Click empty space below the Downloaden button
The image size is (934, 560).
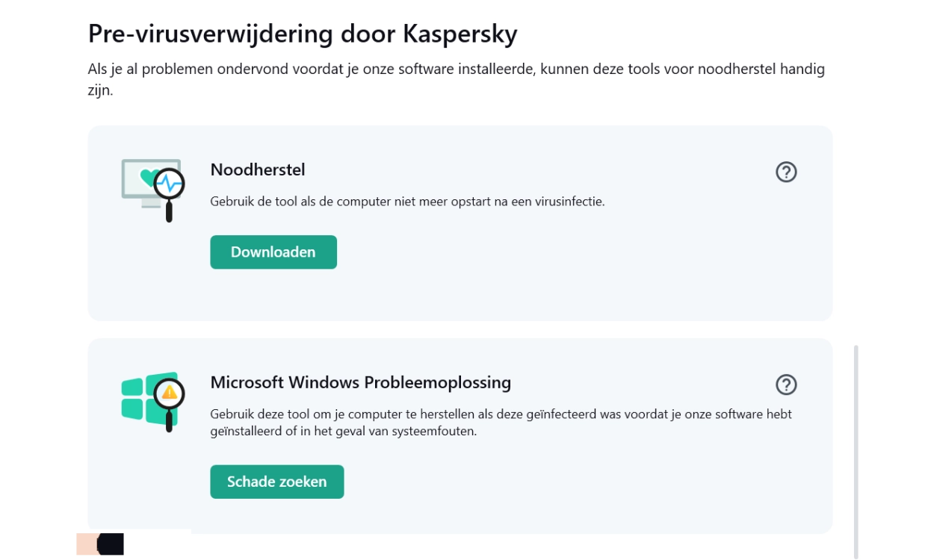coord(273,295)
